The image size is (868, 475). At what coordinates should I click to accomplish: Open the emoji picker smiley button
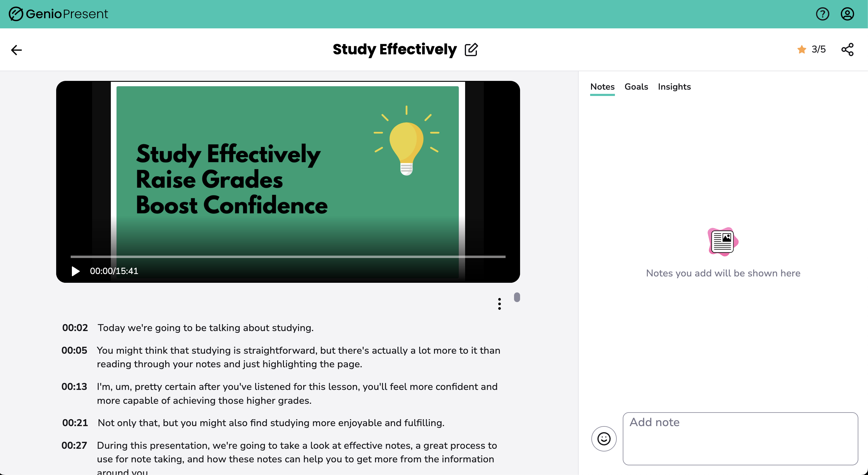[x=604, y=439]
